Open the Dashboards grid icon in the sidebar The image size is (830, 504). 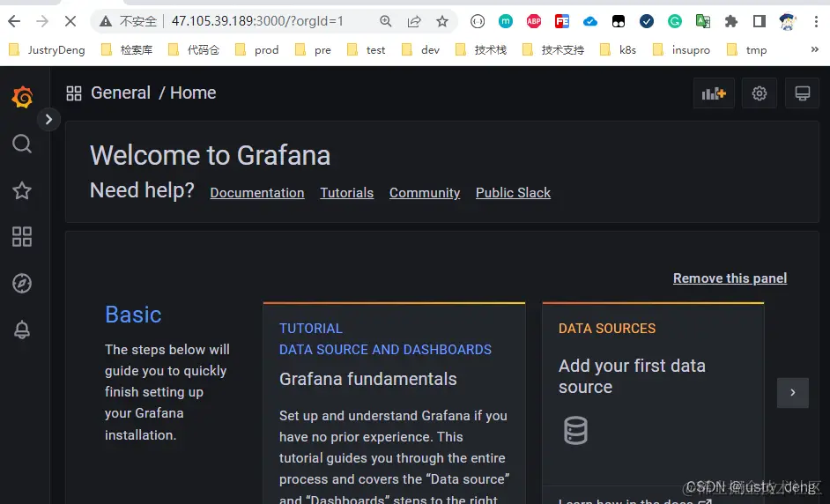coord(22,237)
